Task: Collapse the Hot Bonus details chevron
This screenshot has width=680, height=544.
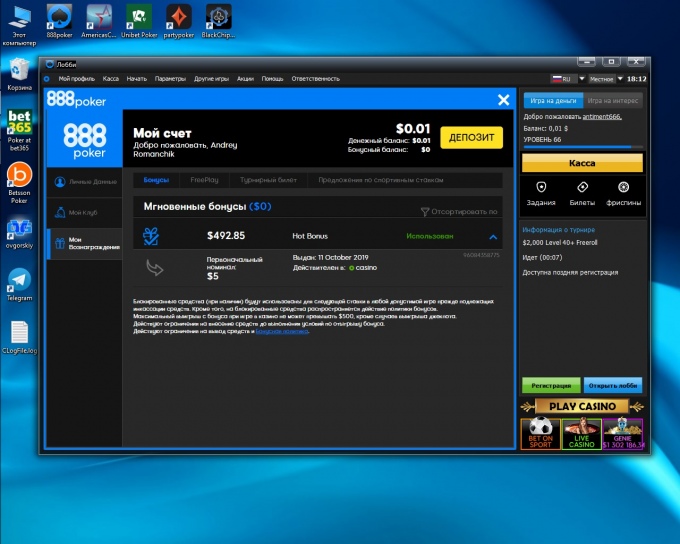Action: point(493,237)
